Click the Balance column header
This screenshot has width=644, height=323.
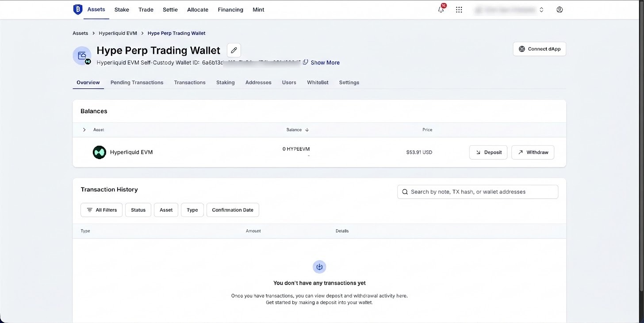pos(294,130)
